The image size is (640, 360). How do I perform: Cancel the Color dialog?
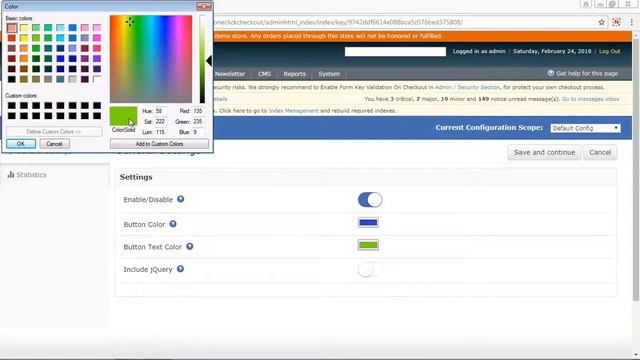click(x=54, y=144)
